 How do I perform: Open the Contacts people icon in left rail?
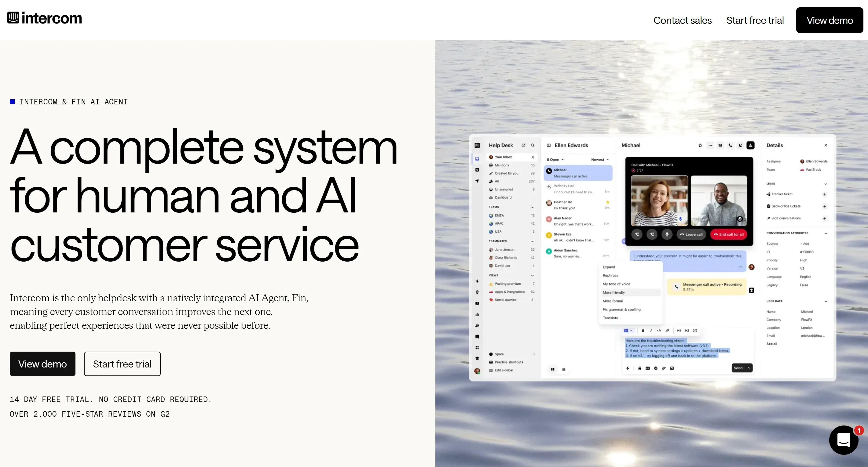coord(477,326)
